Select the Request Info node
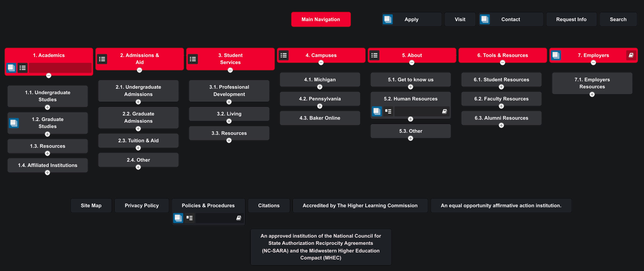Image resolution: width=644 pixels, height=271 pixels. tap(571, 19)
